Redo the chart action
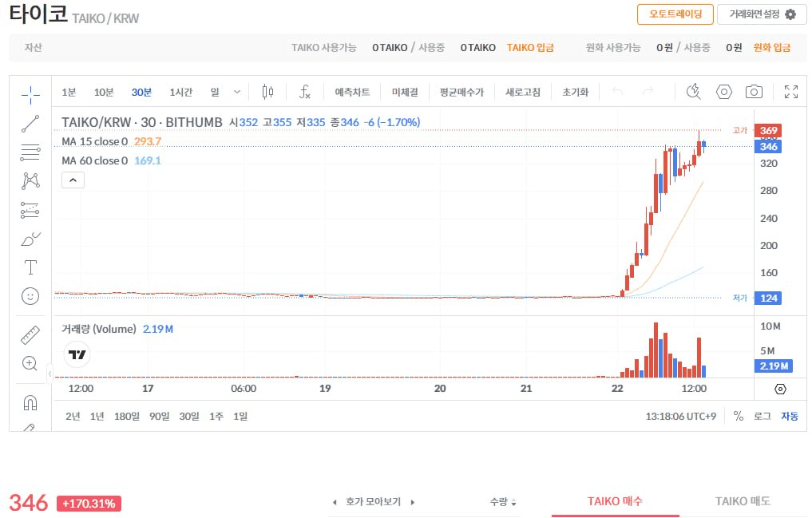Image resolution: width=812 pixels, height=518 pixels. (648, 92)
